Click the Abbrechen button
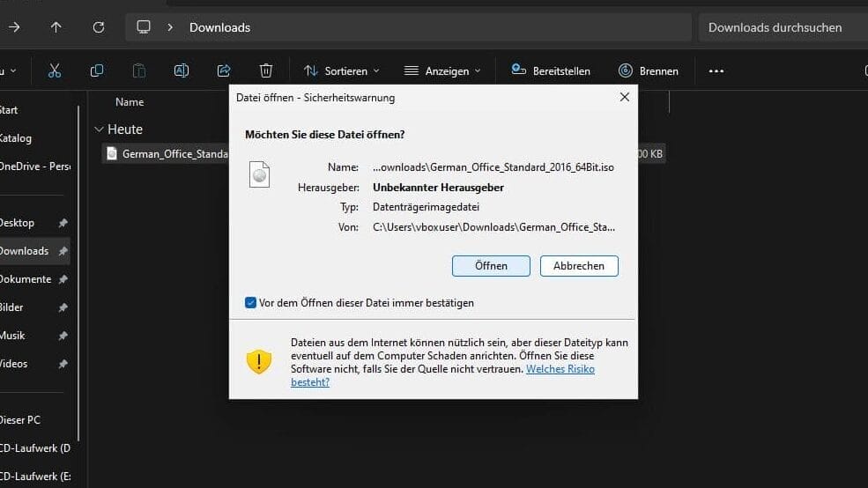 pos(579,266)
